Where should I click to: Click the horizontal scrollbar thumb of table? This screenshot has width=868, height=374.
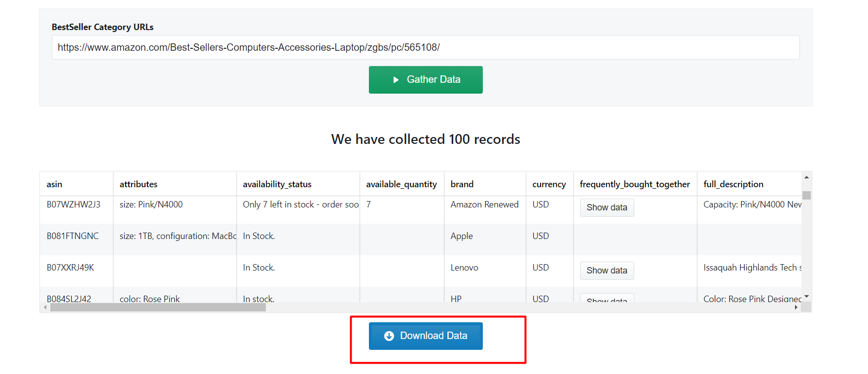click(158, 307)
